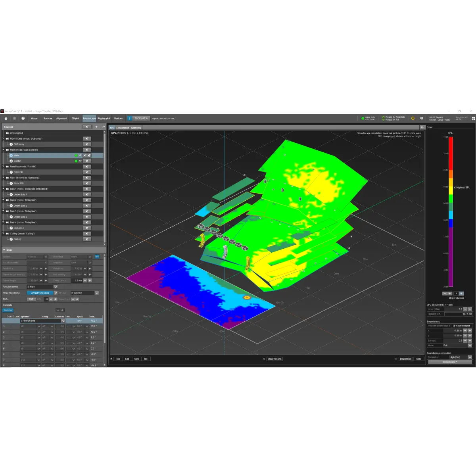Click the Recalculate button
The width and height of the screenshot is (476, 476).
(x=449, y=362)
